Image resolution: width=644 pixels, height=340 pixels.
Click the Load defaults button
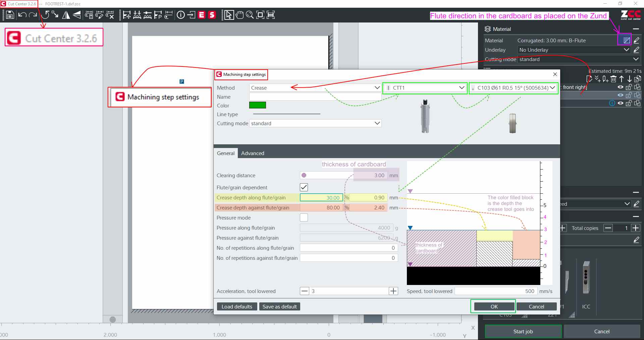point(237,306)
